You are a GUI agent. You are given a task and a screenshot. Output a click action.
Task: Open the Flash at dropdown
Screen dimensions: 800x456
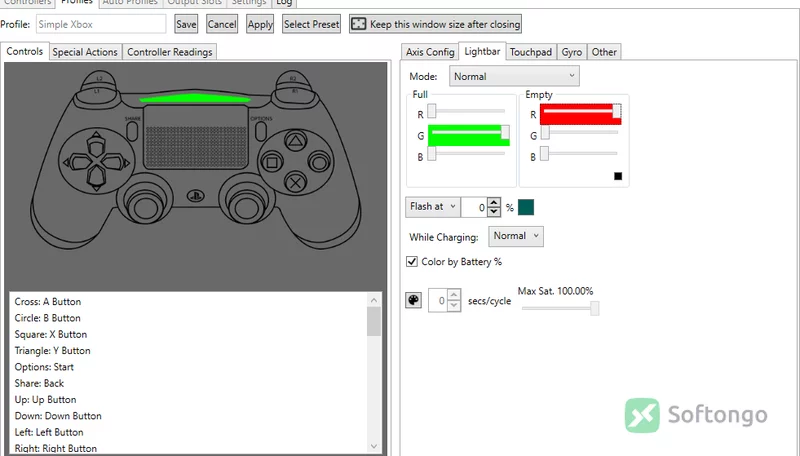pyautogui.click(x=433, y=207)
